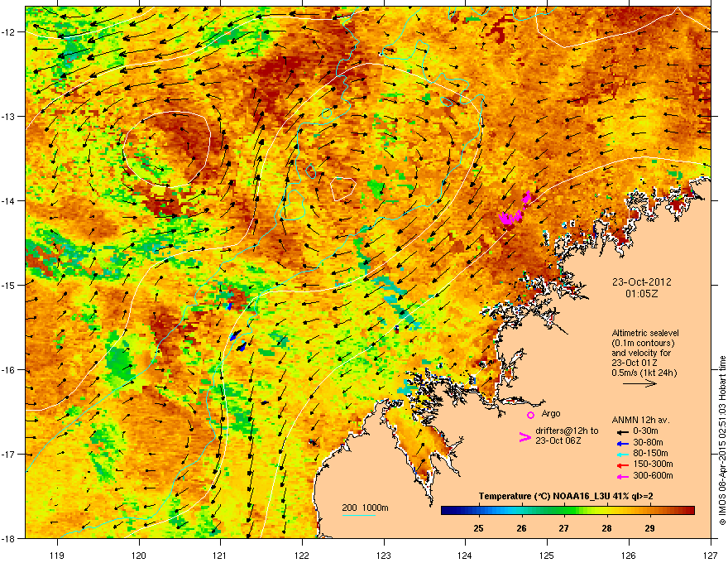Click the black 0-30m arrow in legend

[623, 431]
